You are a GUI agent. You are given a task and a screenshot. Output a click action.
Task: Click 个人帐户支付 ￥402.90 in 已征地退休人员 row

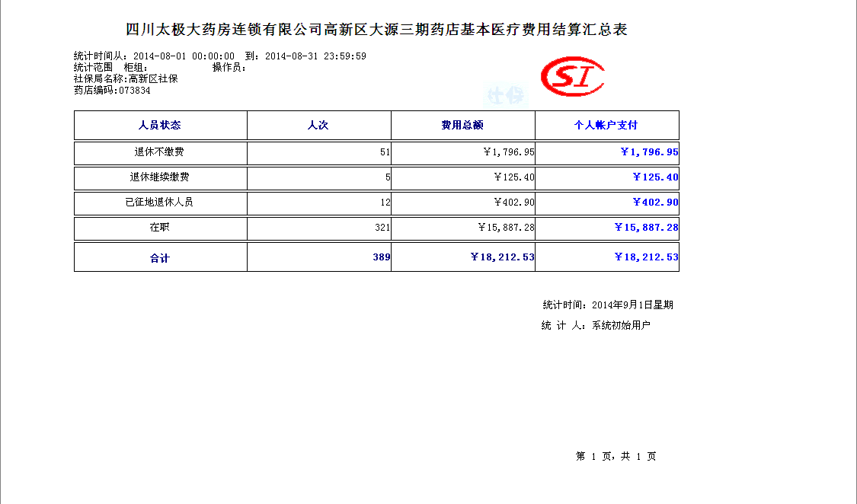coord(655,202)
